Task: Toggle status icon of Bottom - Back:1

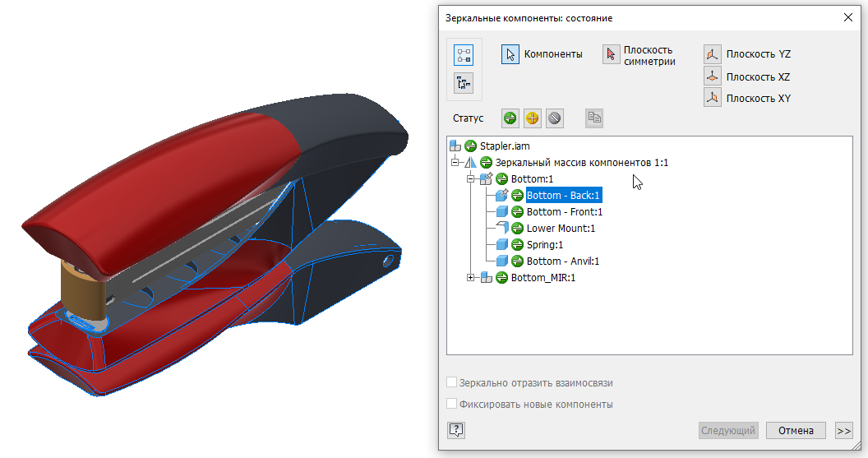Action: [x=517, y=196]
